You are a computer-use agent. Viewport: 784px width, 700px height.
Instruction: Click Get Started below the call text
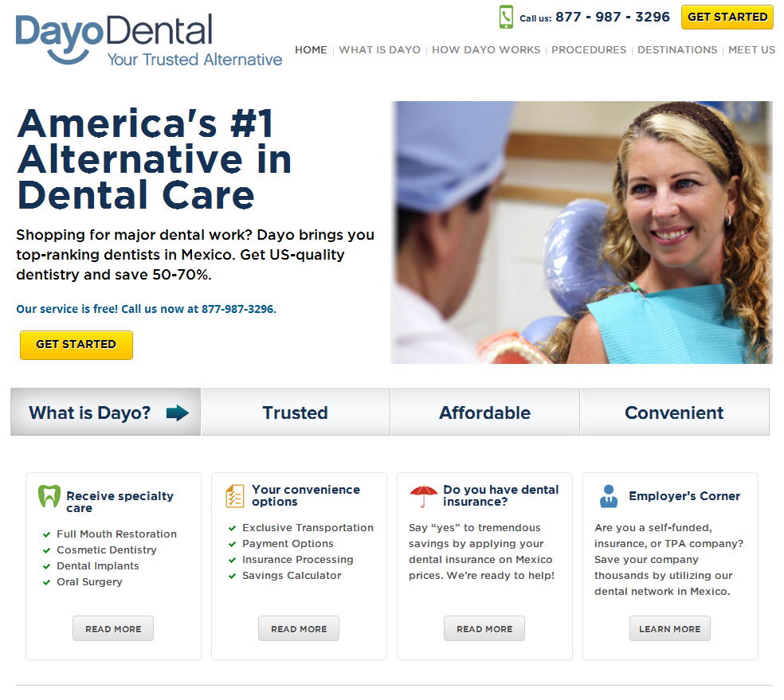76,345
